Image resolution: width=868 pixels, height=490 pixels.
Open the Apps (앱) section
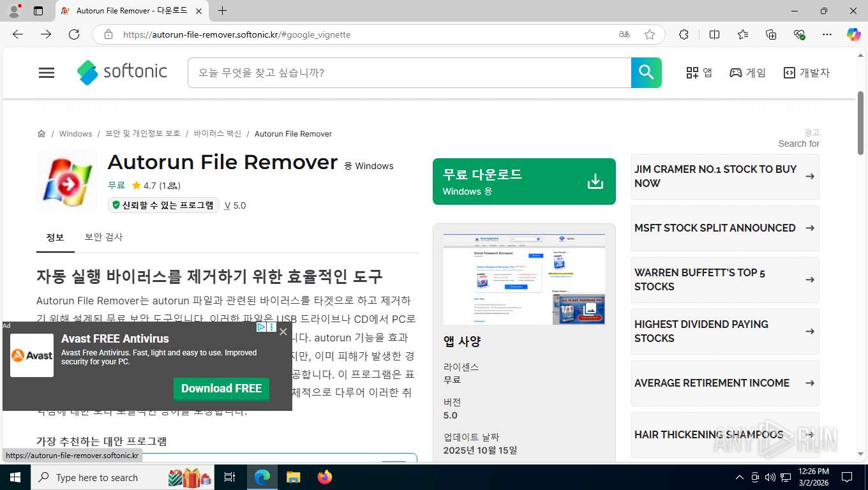click(x=699, y=73)
